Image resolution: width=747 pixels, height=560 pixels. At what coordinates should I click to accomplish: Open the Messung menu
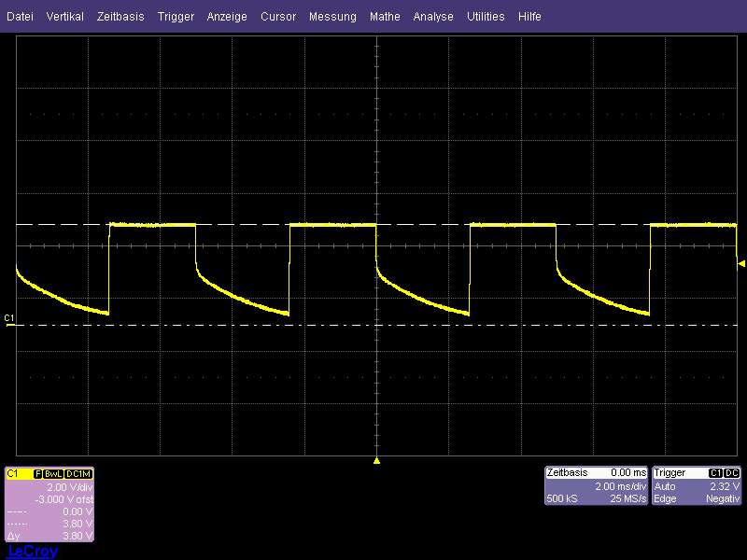332,17
